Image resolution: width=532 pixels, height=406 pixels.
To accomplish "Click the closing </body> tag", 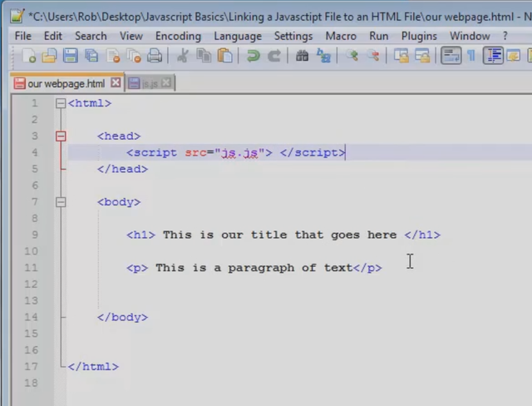I will pyautogui.click(x=122, y=318).
